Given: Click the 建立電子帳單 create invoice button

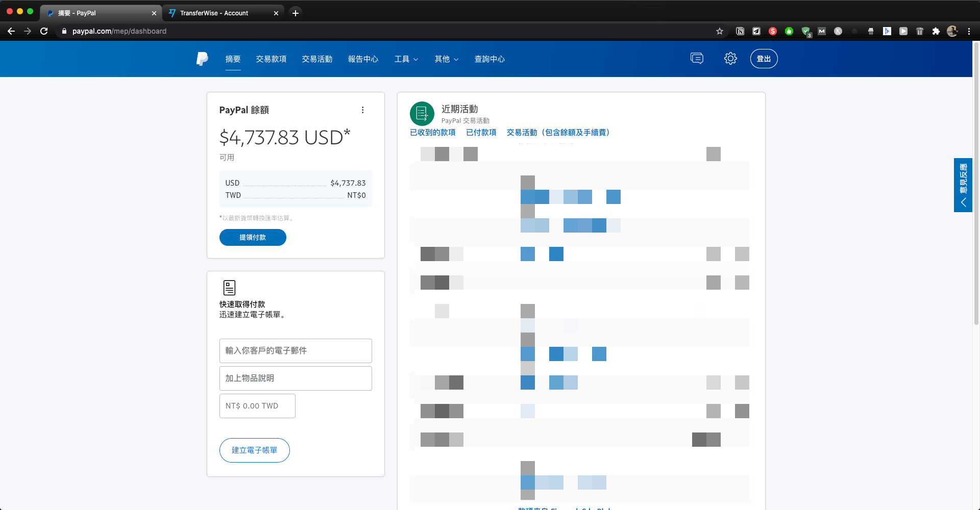Looking at the screenshot, I should point(255,450).
